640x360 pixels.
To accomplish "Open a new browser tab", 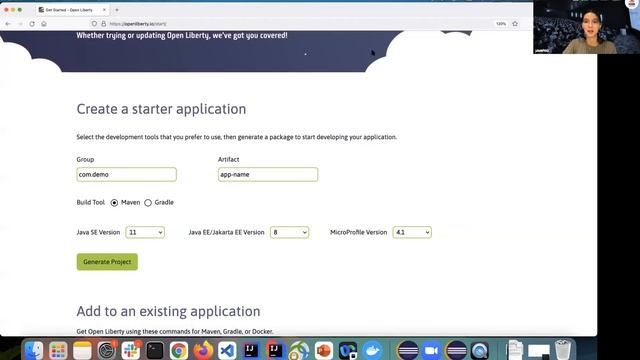I will point(117,9).
